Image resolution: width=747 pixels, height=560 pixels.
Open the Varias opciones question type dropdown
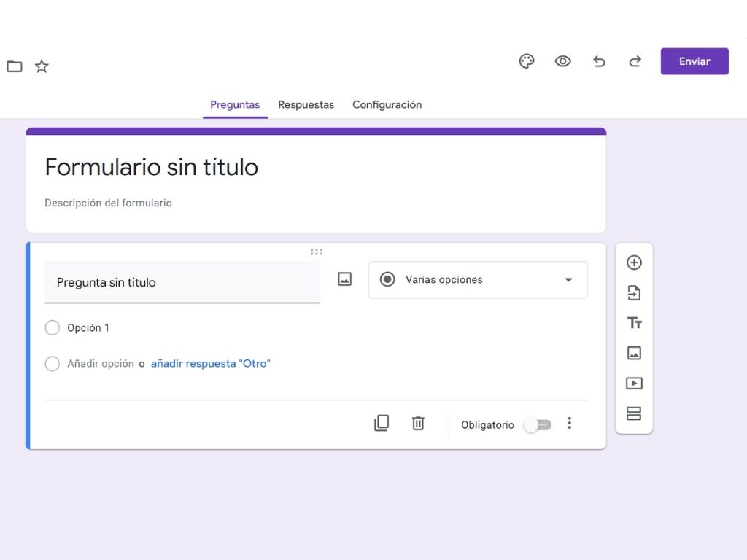(x=478, y=279)
